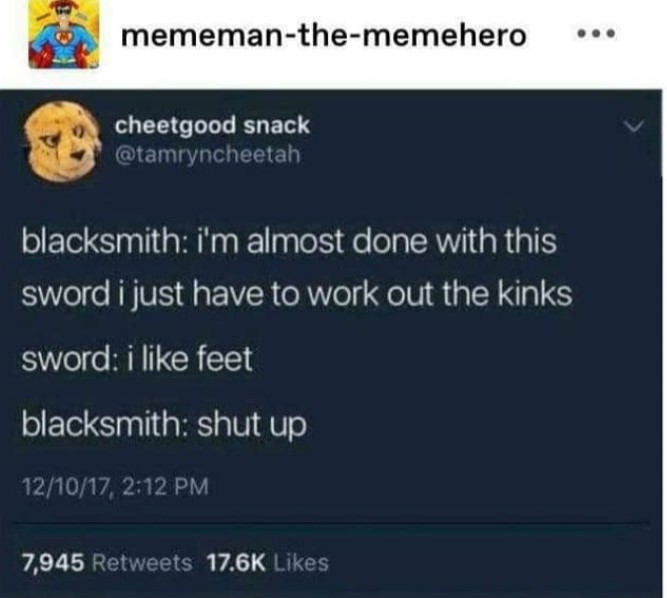667x598 pixels.
Task: Select the 12/10/17 date text
Action: pos(66,487)
